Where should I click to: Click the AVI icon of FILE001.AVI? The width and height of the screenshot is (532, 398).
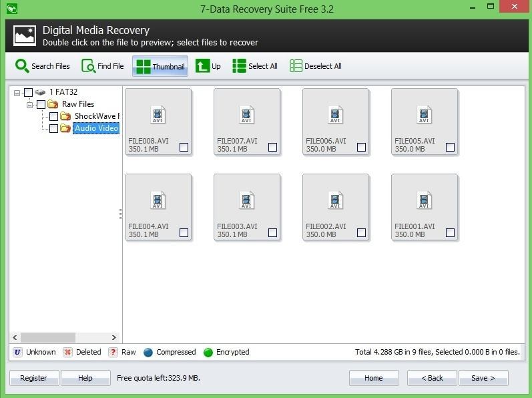click(x=424, y=200)
